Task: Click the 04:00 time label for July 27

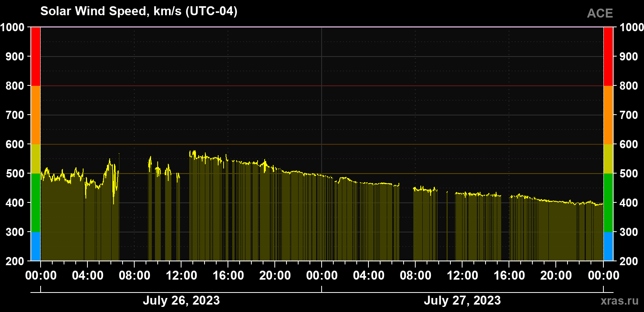Action: (368, 276)
